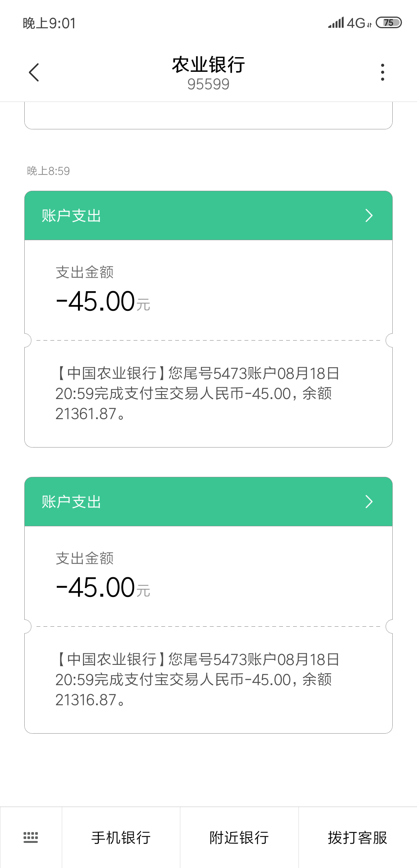Tap the status bar clock

[49, 23]
